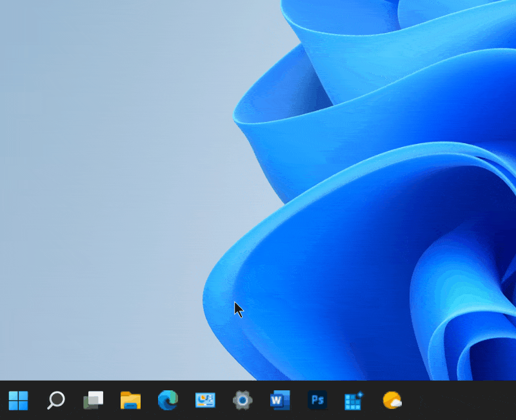This screenshot has height=420, width=516.
Task: Launch Microsoft Word from taskbar
Action: [280, 400]
